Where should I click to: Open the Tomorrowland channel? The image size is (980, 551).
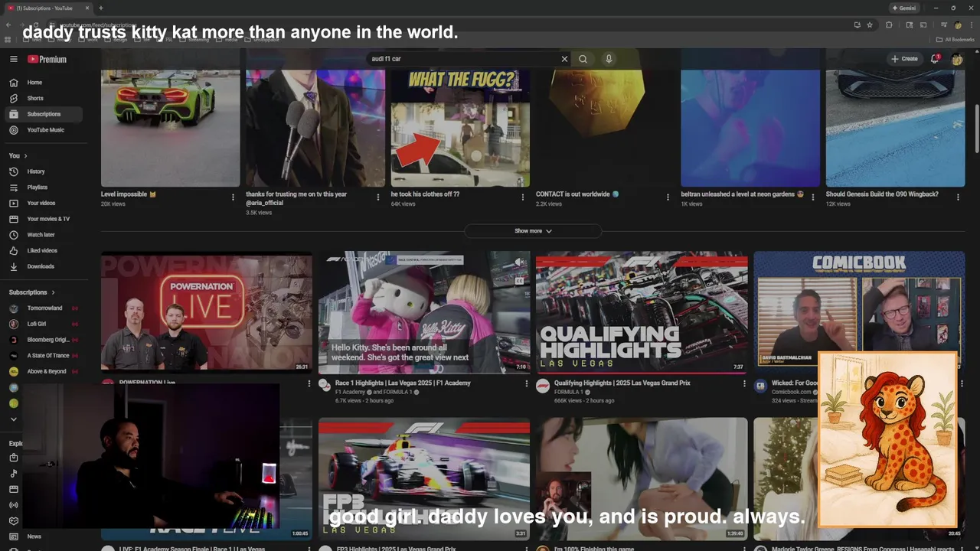point(44,308)
